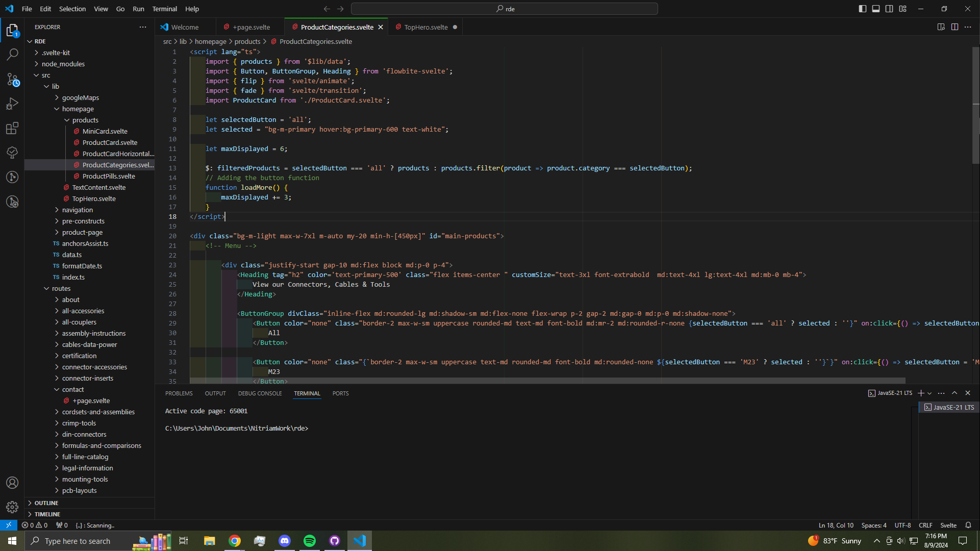980x551 pixels.
Task: Expand the OUTLINE section
Action: [x=89, y=503]
